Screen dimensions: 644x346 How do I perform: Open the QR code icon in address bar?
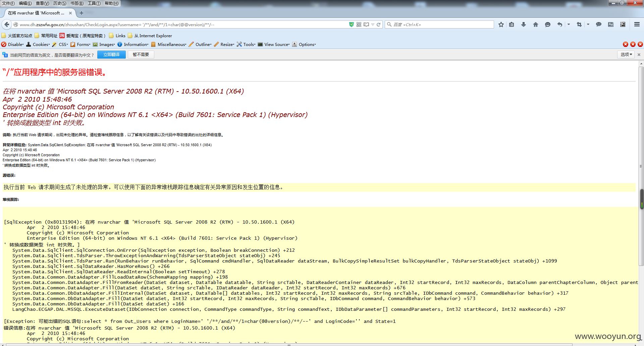pyautogui.click(x=359, y=24)
